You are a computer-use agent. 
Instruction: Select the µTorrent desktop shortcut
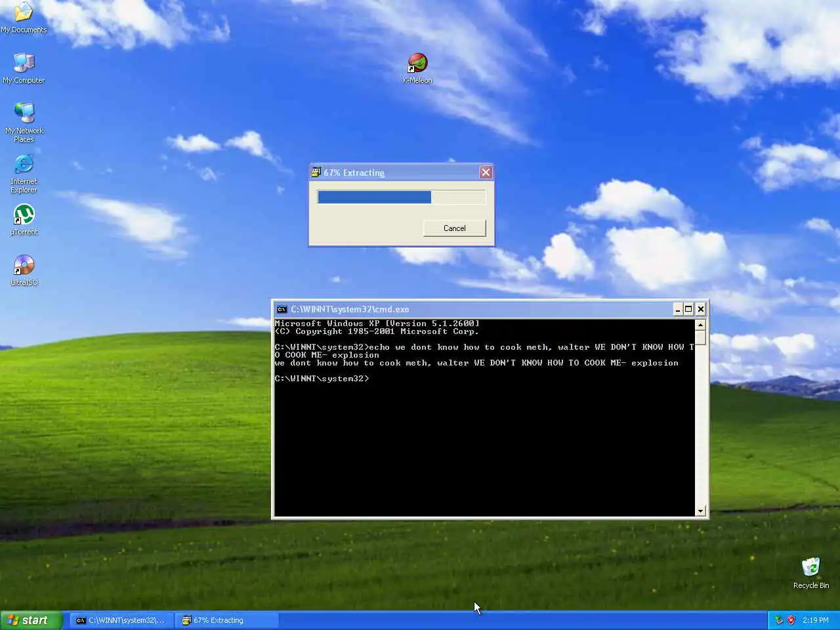point(24,220)
